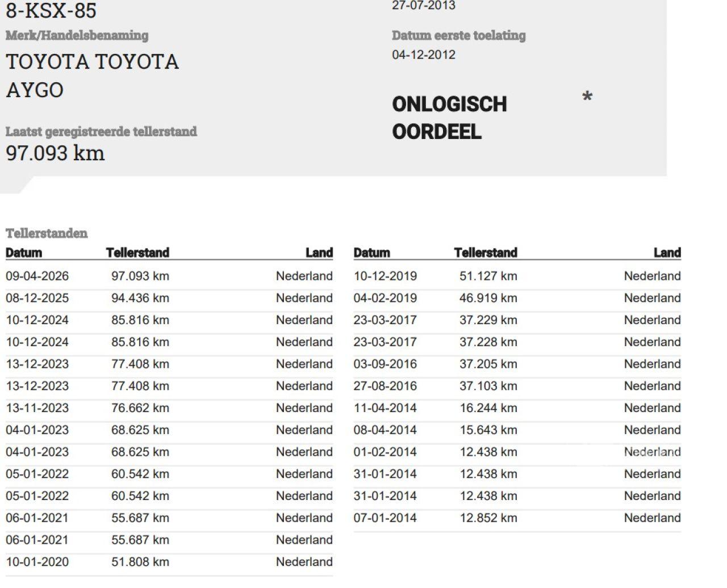The width and height of the screenshot is (727, 588).
Task: Click the 16.244 km reading
Action: coord(488,408)
